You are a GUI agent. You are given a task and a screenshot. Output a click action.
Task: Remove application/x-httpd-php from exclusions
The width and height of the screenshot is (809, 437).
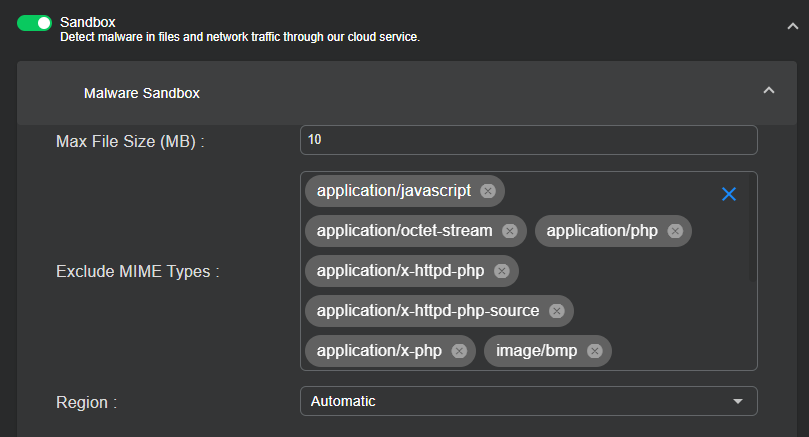pos(501,271)
